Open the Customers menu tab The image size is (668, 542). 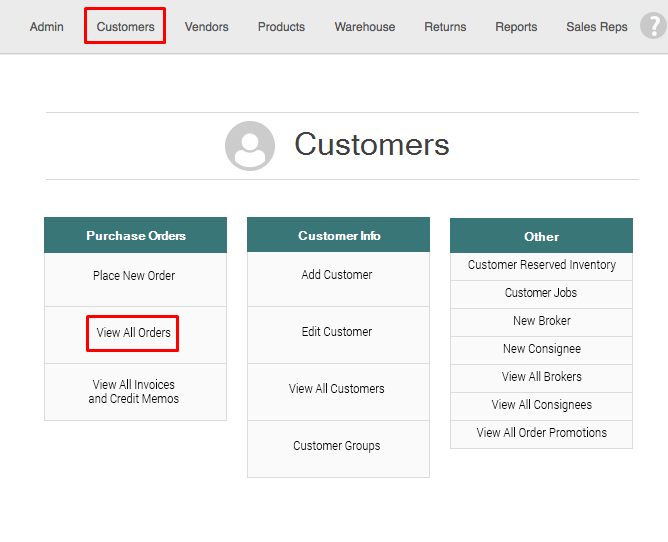tap(125, 27)
